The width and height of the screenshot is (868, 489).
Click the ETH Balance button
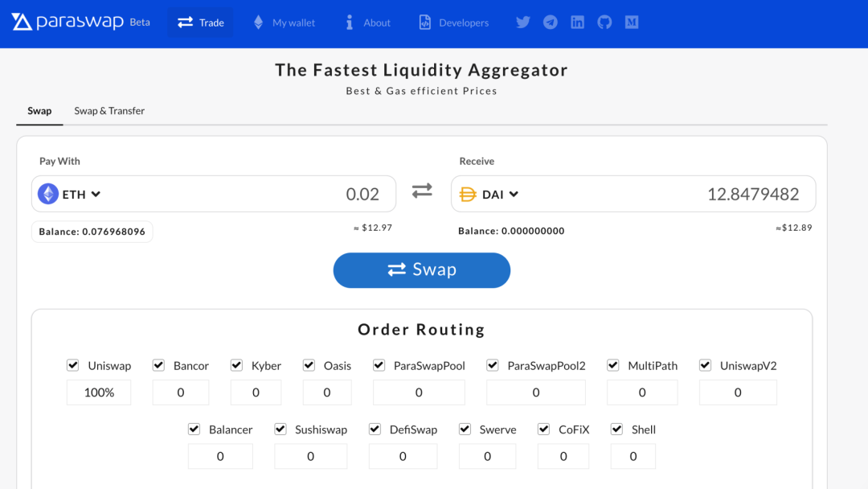[92, 232]
